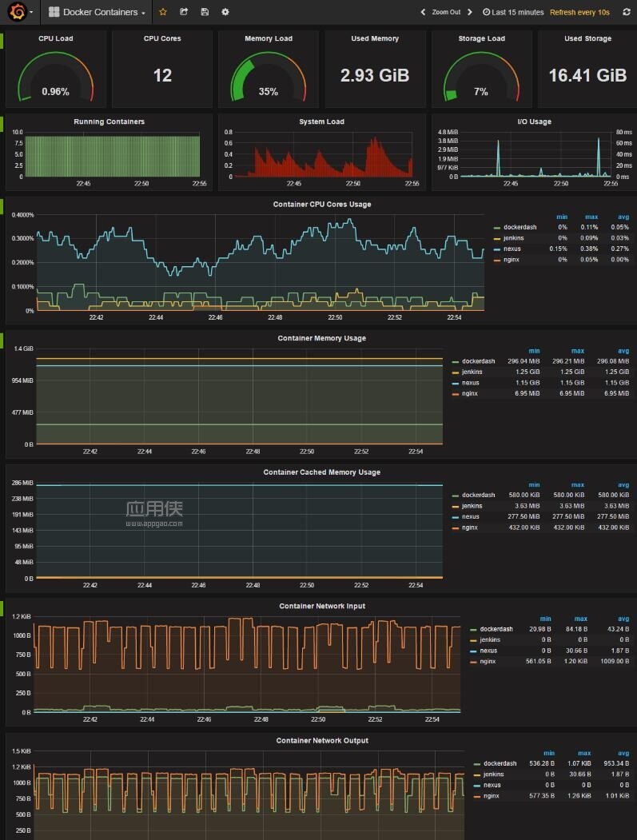Click the Storage Load 7% gauge
This screenshot has height=840, width=637.
[x=481, y=76]
